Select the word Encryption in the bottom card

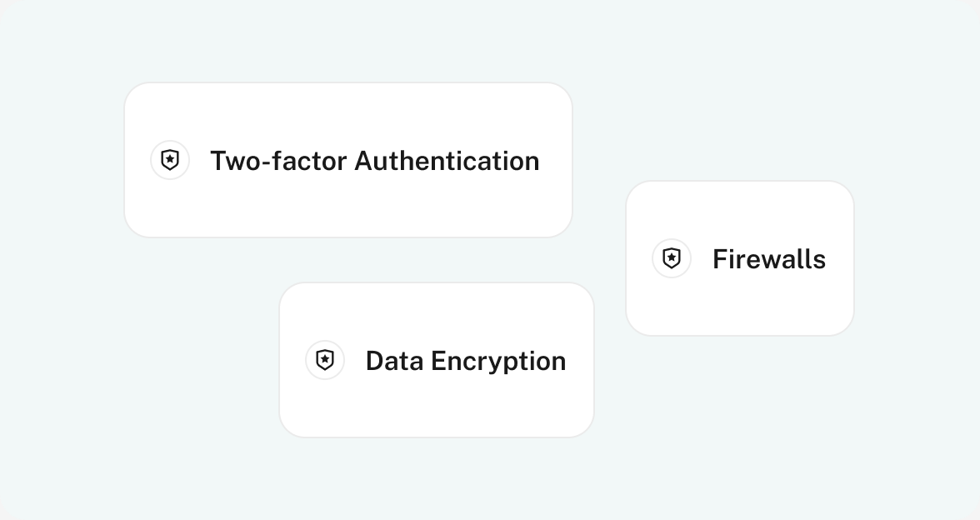point(498,361)
